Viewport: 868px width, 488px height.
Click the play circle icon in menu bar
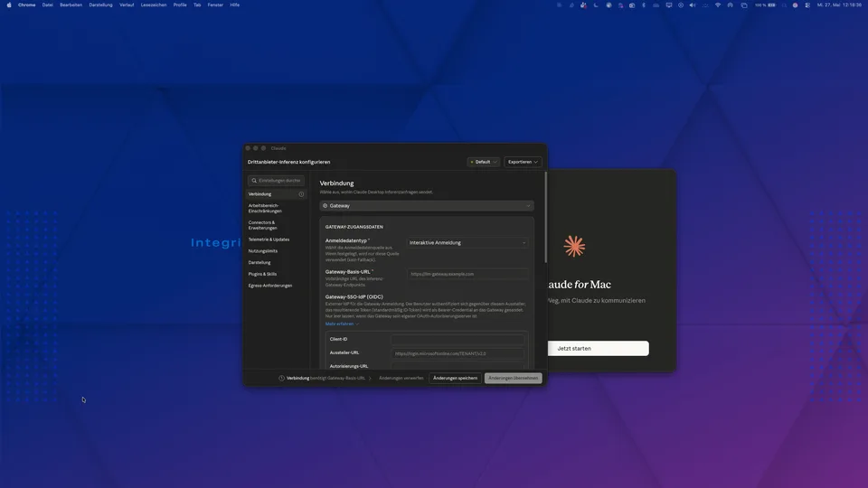(x=681, y=5)
